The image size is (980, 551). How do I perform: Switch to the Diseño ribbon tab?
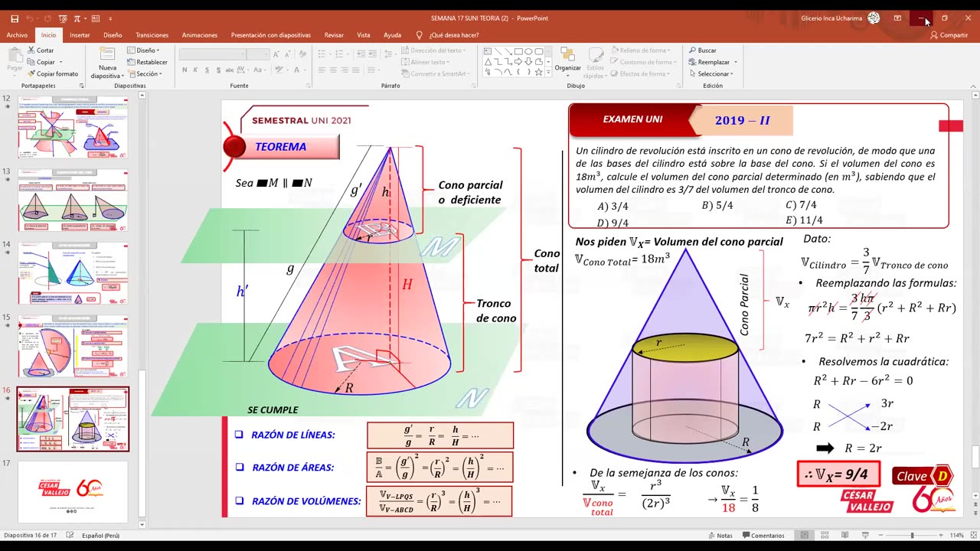[113, 35]
